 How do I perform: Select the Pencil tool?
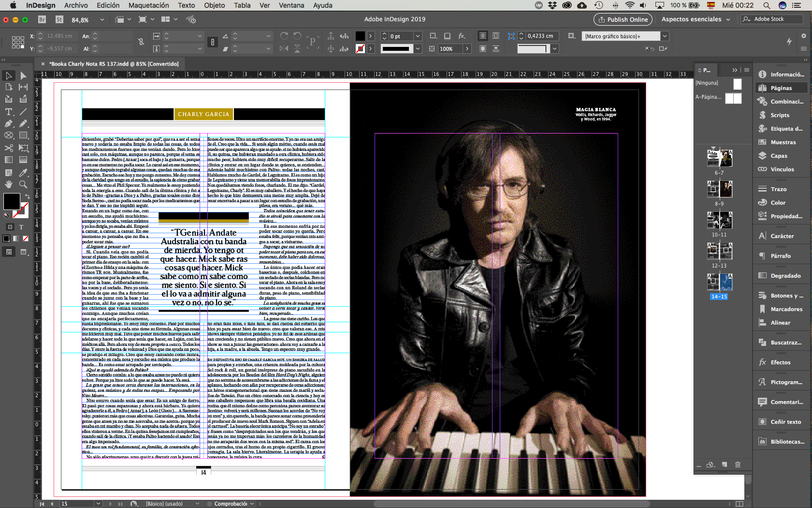pyautogui.click(x=23, y=123)
